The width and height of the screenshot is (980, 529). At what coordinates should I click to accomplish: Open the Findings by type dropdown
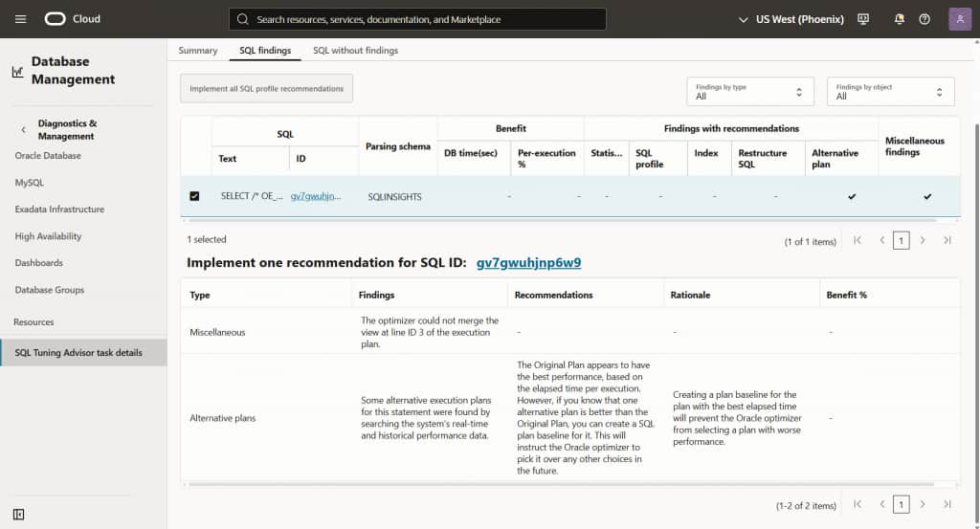(x=750, y=92)
